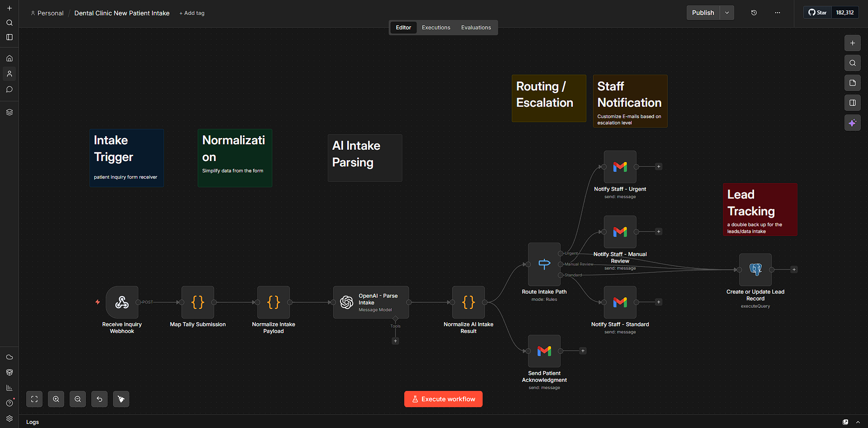This screenshot has width=868, height=428.
Task: Add a node after Send Patient Acknowledgment
Action: (x=582, y=351)
